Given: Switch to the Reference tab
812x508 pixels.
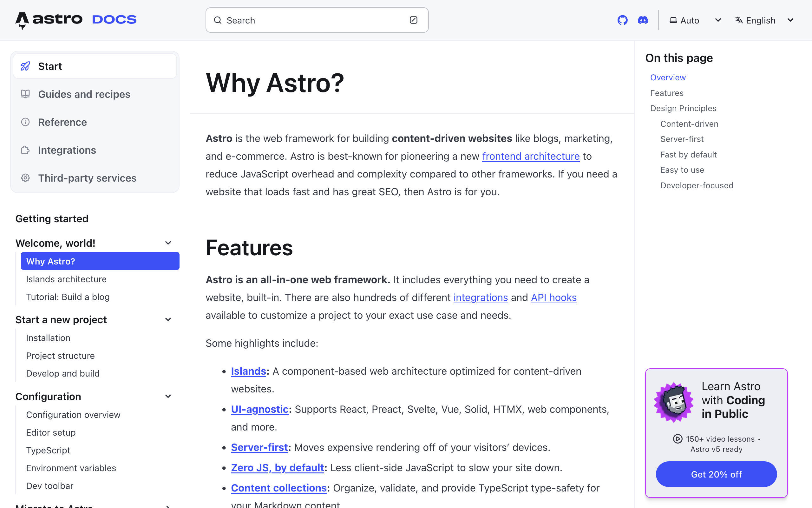Looking at the screenshot, I should 95,122.
